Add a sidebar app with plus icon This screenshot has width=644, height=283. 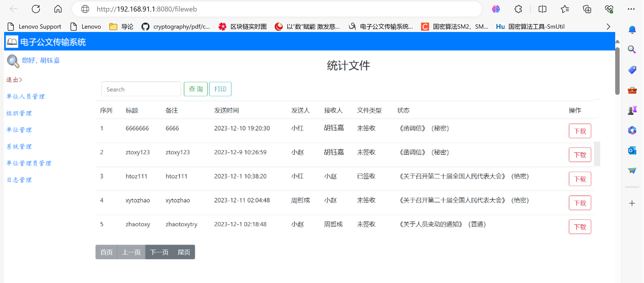(x=632, y=203)
